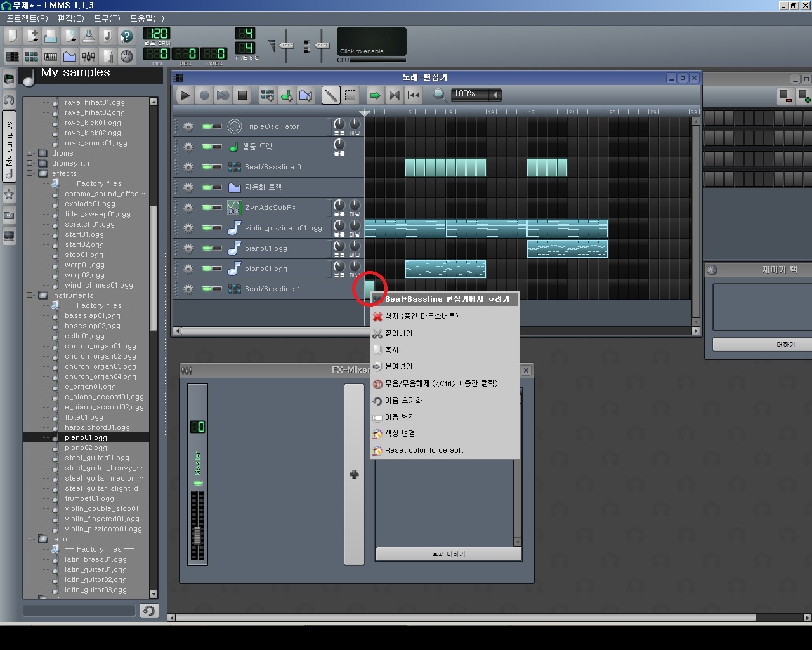
Task: Click record-while-playing button in Song Editor
Action: (x=223, y=95)
